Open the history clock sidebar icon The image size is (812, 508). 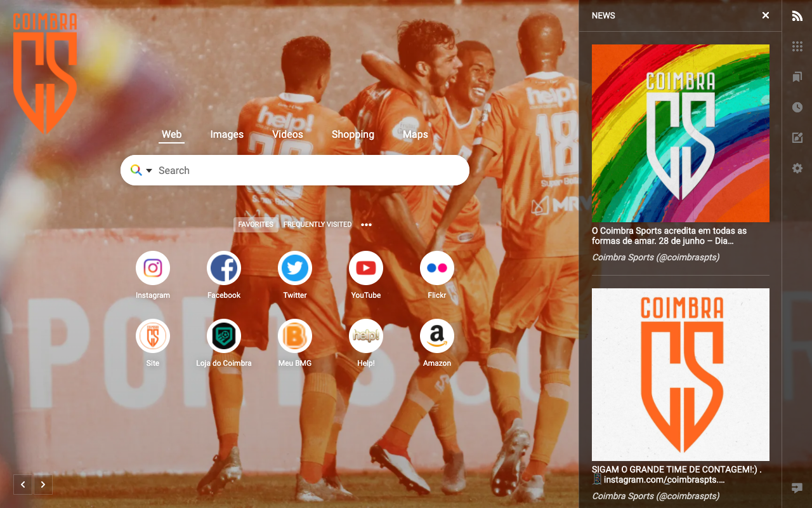click(797, 107)
